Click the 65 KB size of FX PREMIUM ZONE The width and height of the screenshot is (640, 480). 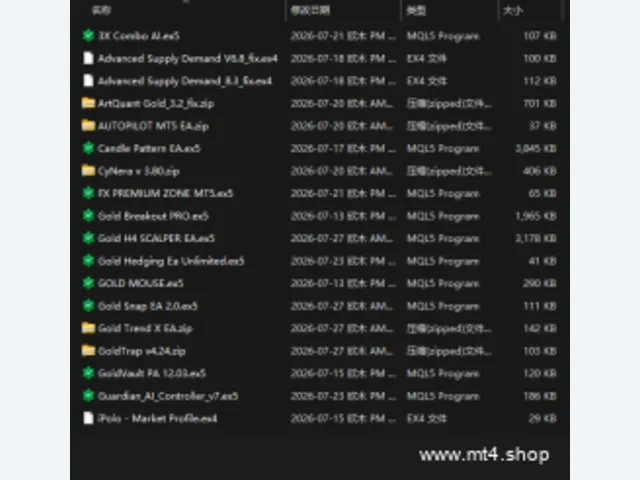[x=542, y=193]
